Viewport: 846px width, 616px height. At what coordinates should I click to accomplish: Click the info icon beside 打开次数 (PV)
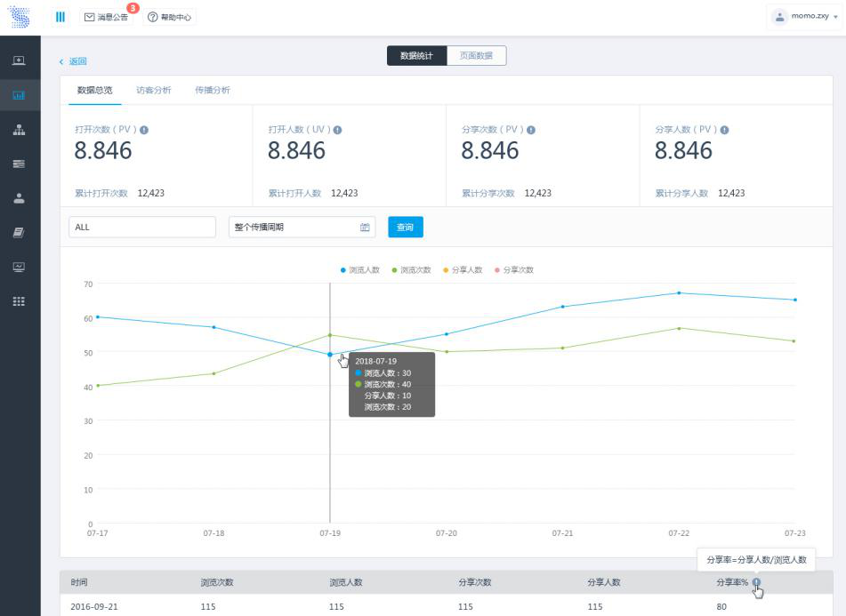click(x=144, y=130)
